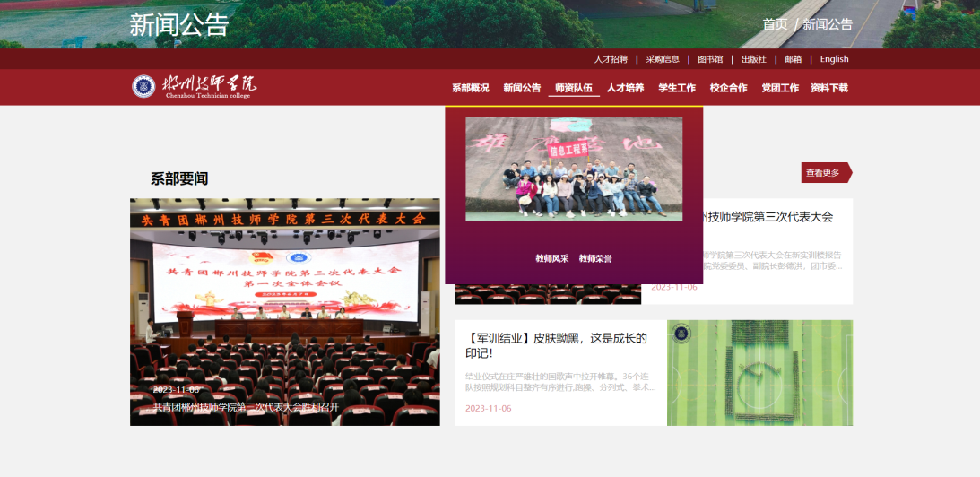Click the 人才招聘 top link
This screenshot has width=980, height=477.
point(611,59)
